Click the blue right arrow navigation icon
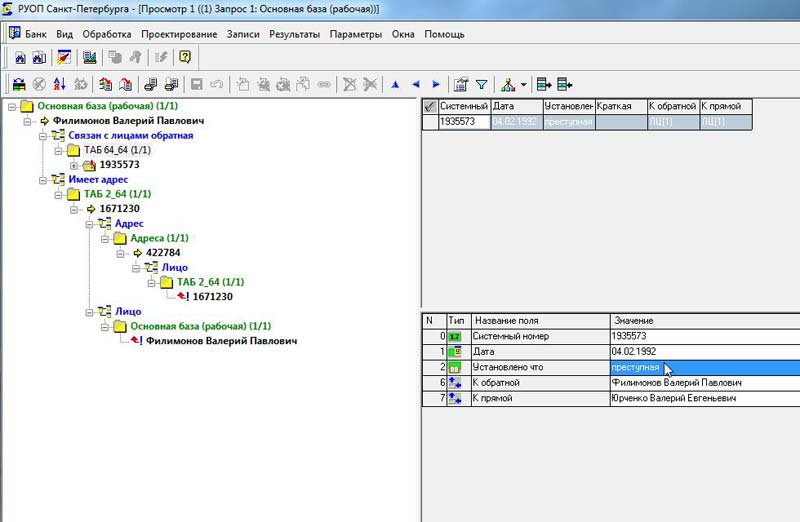This screenshot has height=522, width=800. pyautogui.click(x=435, y=85)
